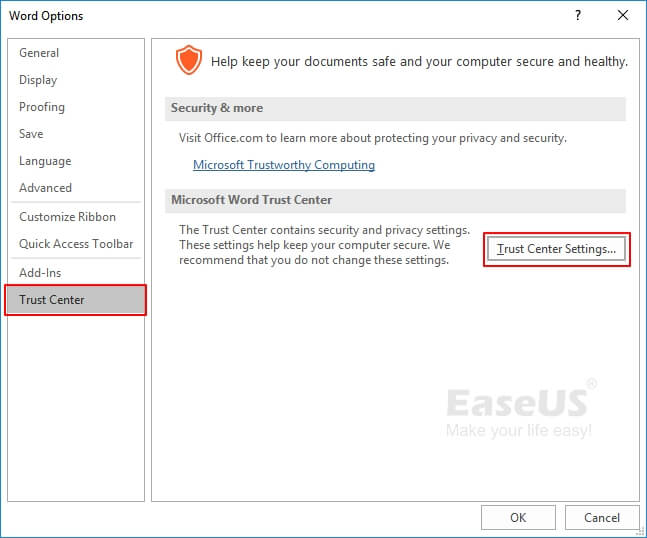The height and width of the screenshot is (538, 647).
Task: Open the Microsoft Trustworthy Computing link
Action: (x=284, y=165)
